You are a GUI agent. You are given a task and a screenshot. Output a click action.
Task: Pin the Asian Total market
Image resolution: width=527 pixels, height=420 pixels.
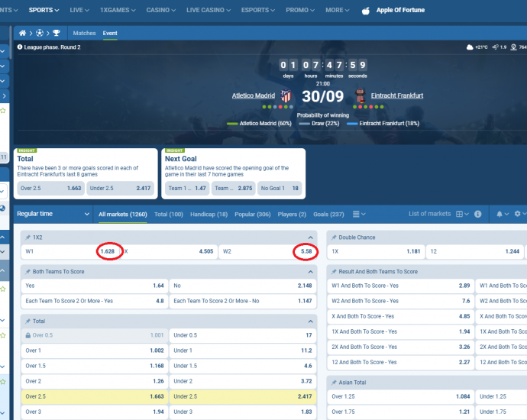(334, 383)
